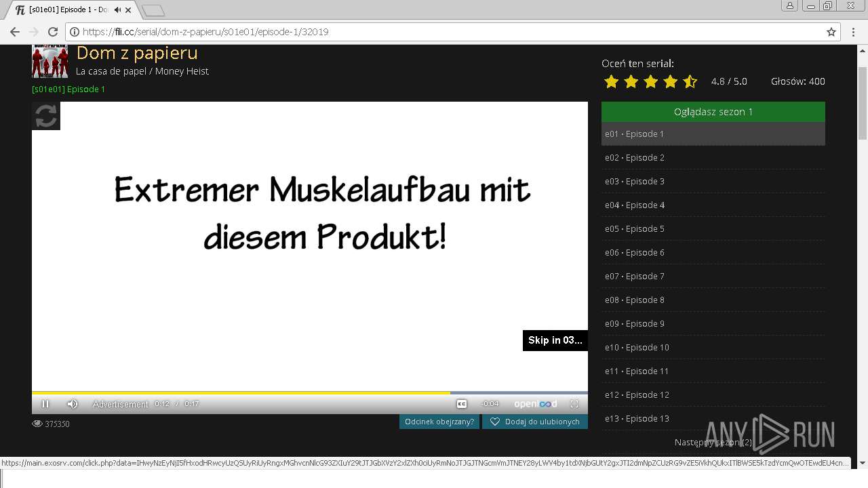Click heart icon to favorite
The width and height of the screenshot is (868, 488).
pos(495,422)
